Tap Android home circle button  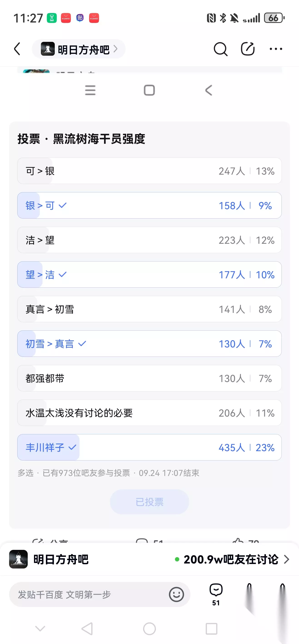point(149,629)
